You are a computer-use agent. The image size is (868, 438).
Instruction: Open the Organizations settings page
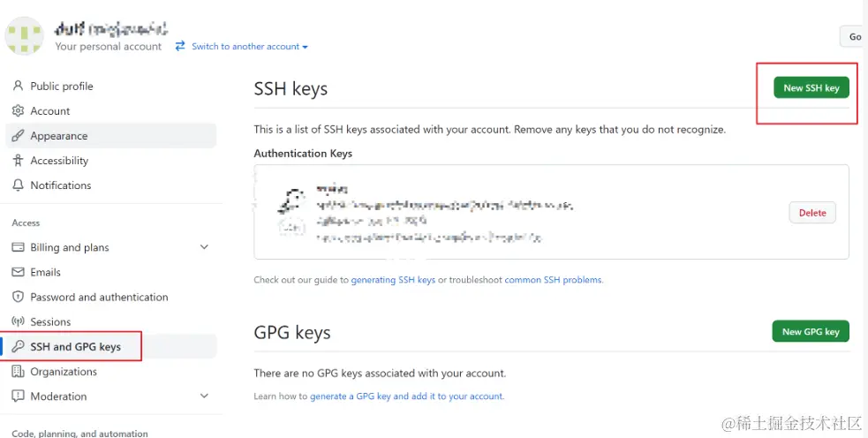tap(64, 372)
